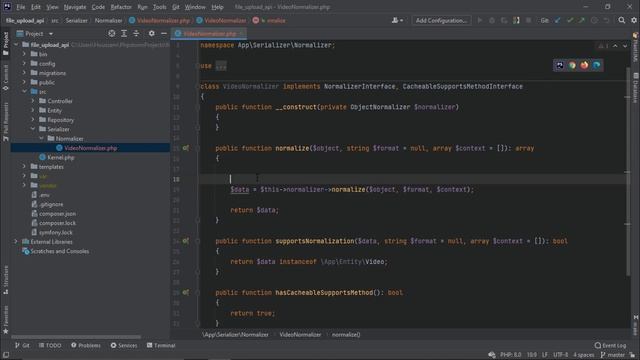Open the user account dropdown in toolbar
Viewport: 640px width, 360px height.
[397, 20]
